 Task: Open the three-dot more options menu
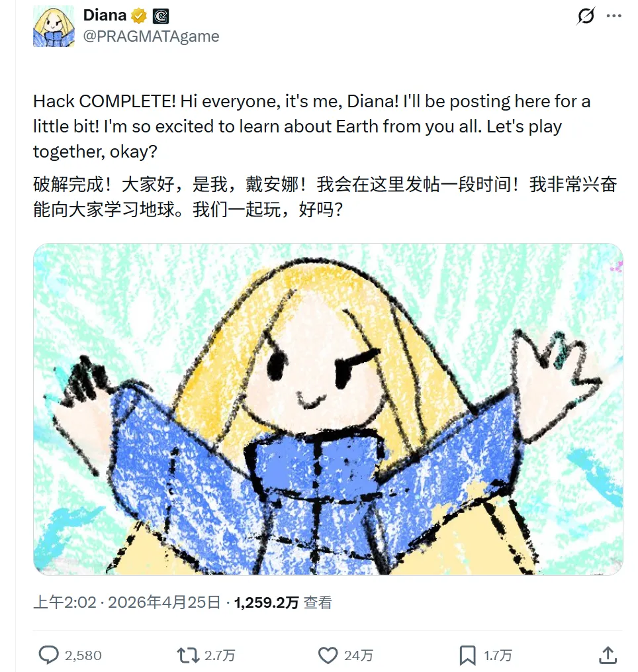pyautogui.click(x=614, y=17)
